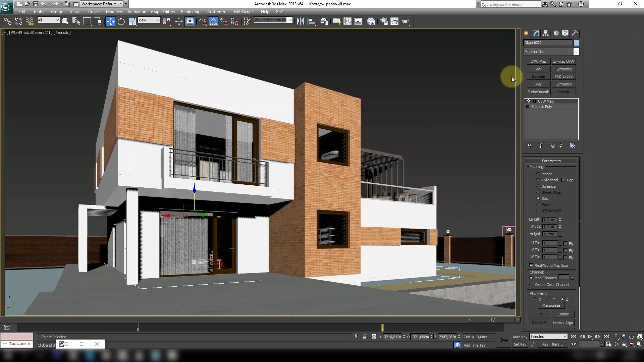Open the Rendering menu

click(x=190, y=11)
